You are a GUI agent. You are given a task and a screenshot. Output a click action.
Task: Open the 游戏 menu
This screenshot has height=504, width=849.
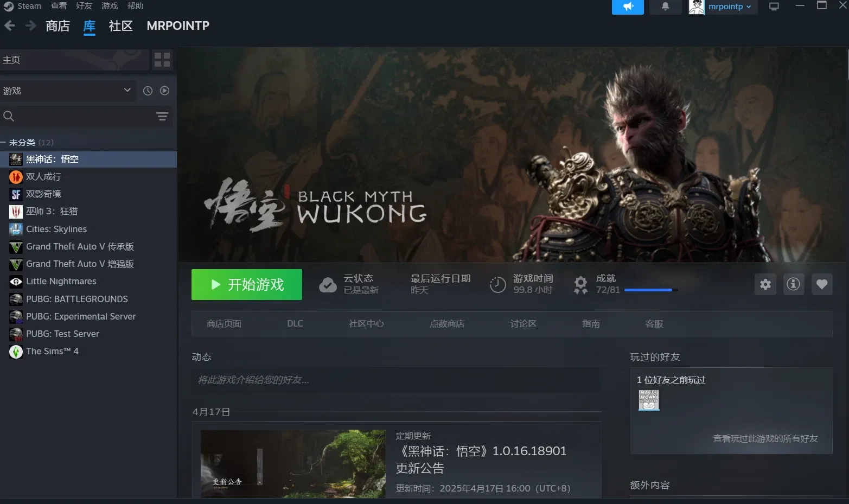[110, 6]
